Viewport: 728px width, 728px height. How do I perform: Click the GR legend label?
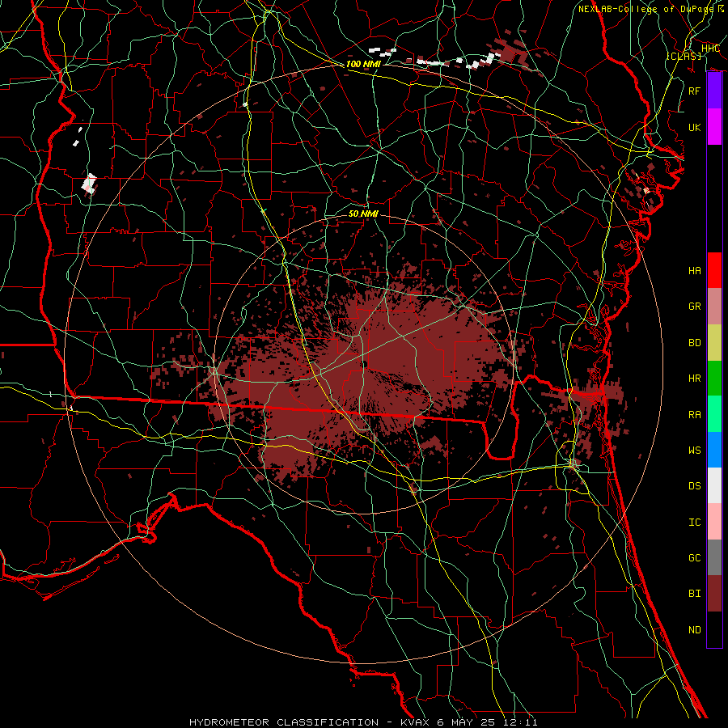pyautogui.click(x=694, y=306)
